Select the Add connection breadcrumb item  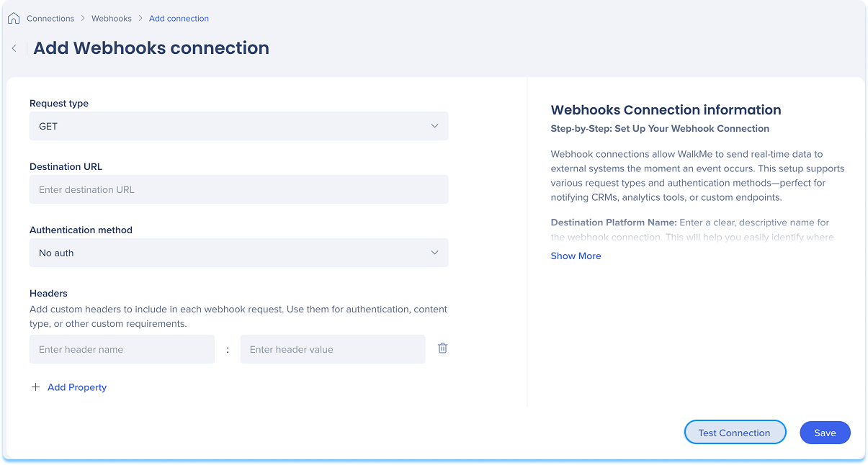pos(179,18)
